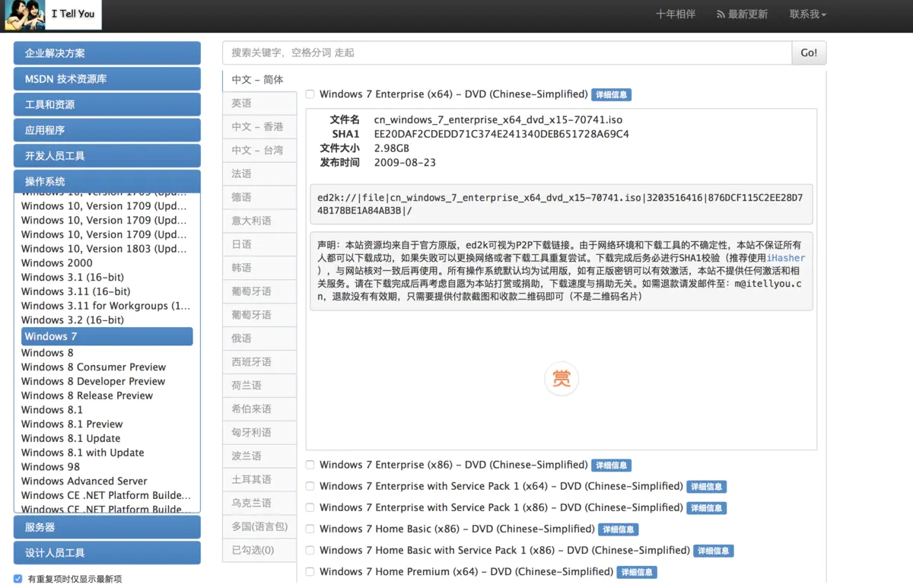This screenshot has height=588, width=913.
Task: Click the Go! search button
Action: (x=809, y=52)
